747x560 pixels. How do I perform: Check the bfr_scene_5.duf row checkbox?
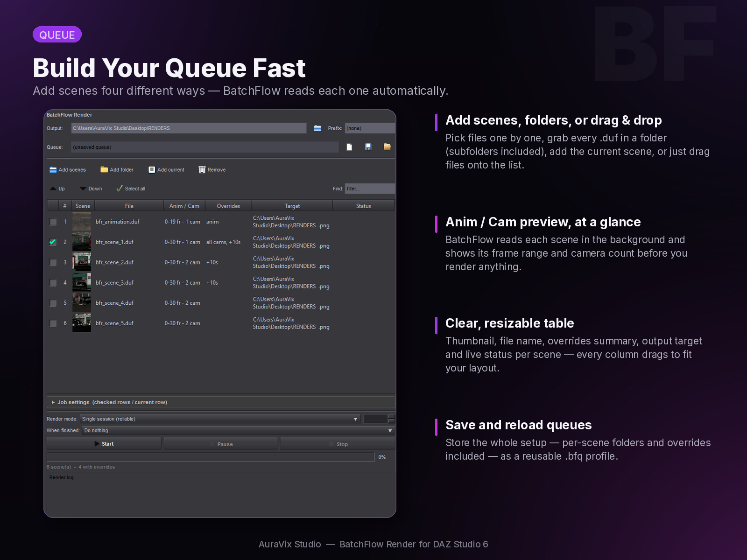pyautogui.click(x=53, y=323)
